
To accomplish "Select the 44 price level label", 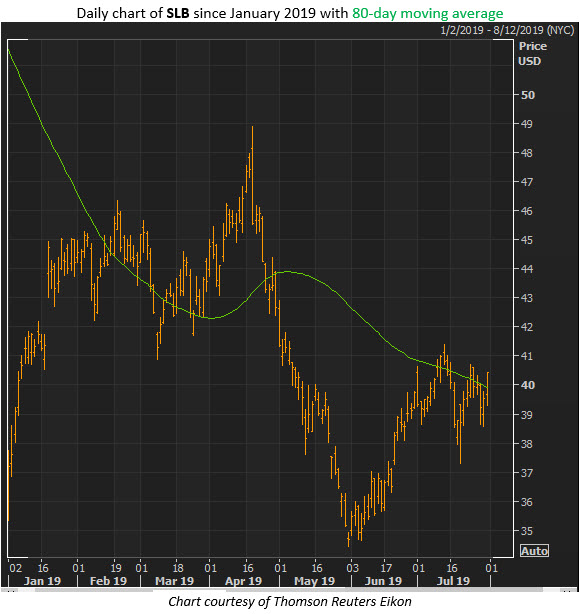I will (527, 269).
